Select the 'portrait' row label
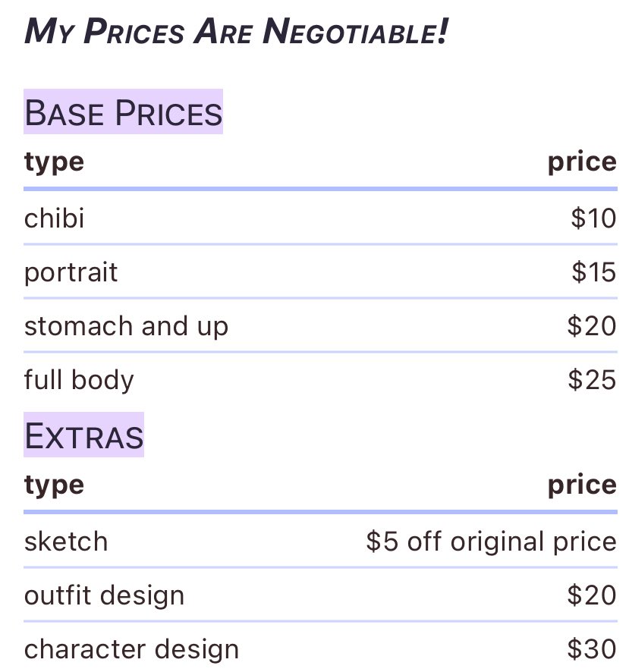 click(x=71, y=272)
